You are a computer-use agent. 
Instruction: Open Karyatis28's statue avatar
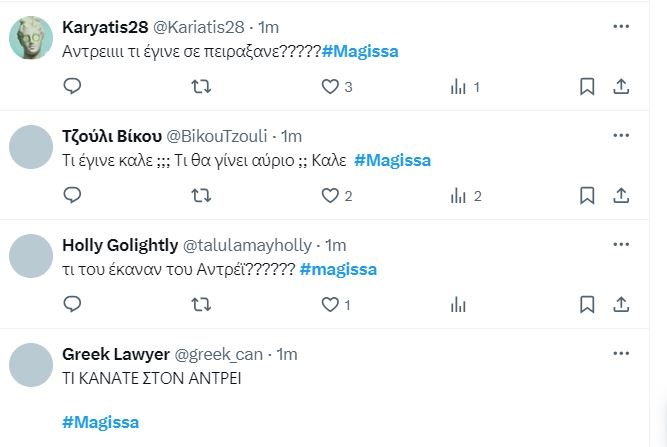point(31,37)
